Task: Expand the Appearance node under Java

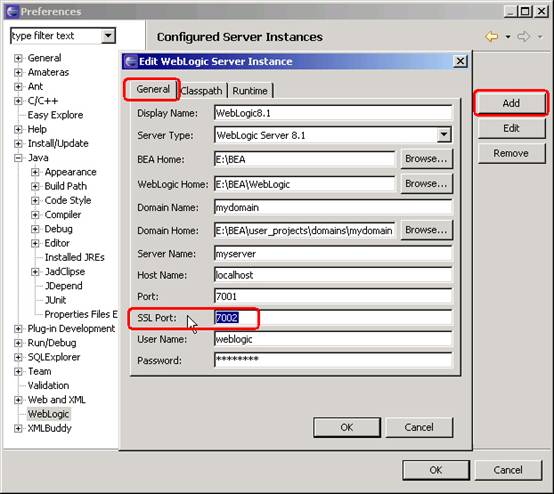Action: click(35, 172)
